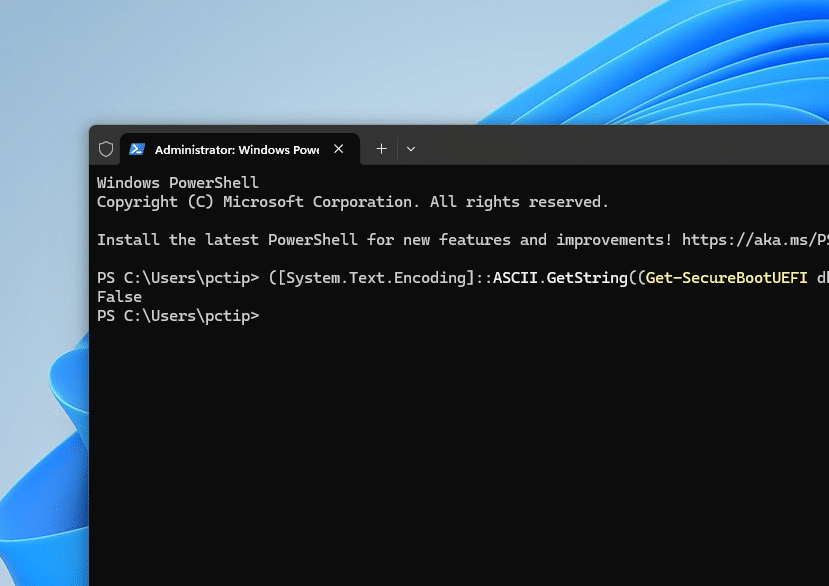Expand the new tab profile dropdown chevron
Image resolution: width=829 pixels, height=586 pixels.
pyautogui.click(x=411, y=149)
